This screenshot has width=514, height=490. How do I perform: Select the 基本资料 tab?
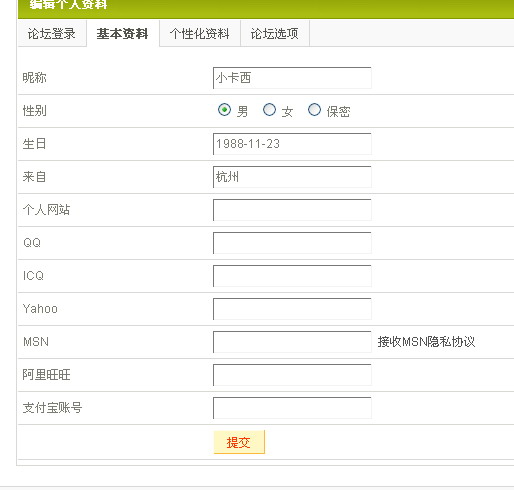pyautogui.click(x=123, y=33)
